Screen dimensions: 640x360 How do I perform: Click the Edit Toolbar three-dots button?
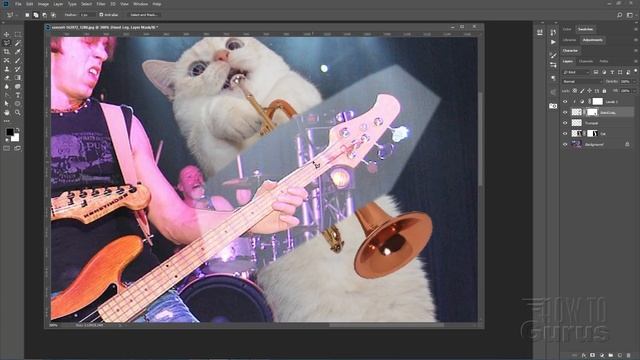click(7, 121)
